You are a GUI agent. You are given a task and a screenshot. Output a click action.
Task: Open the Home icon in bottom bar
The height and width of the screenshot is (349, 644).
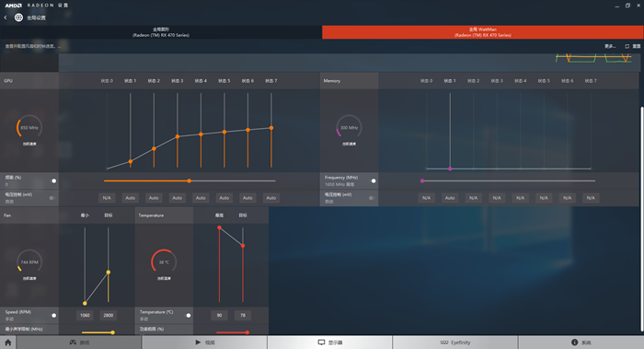[7, 342]
